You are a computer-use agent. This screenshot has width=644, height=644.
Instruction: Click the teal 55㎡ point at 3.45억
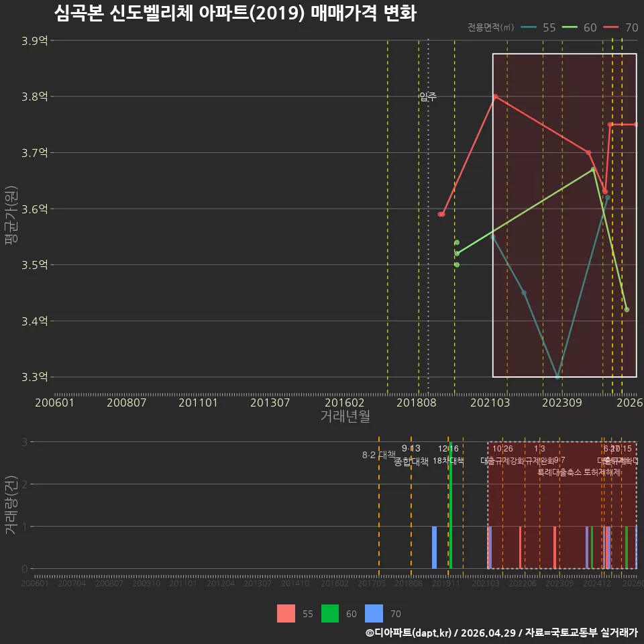pos(524,293)
